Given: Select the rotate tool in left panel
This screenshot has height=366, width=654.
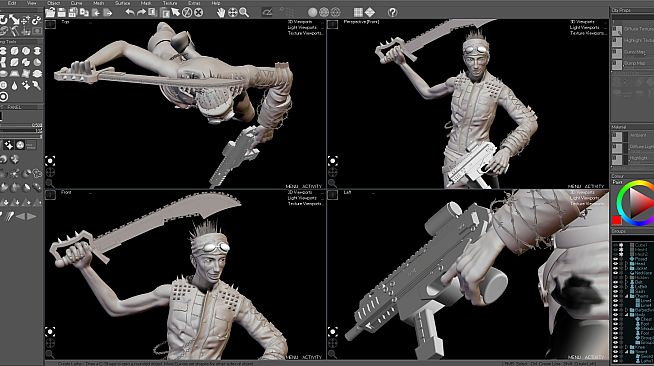Looking at the screenshot, I should coord(3,20).
